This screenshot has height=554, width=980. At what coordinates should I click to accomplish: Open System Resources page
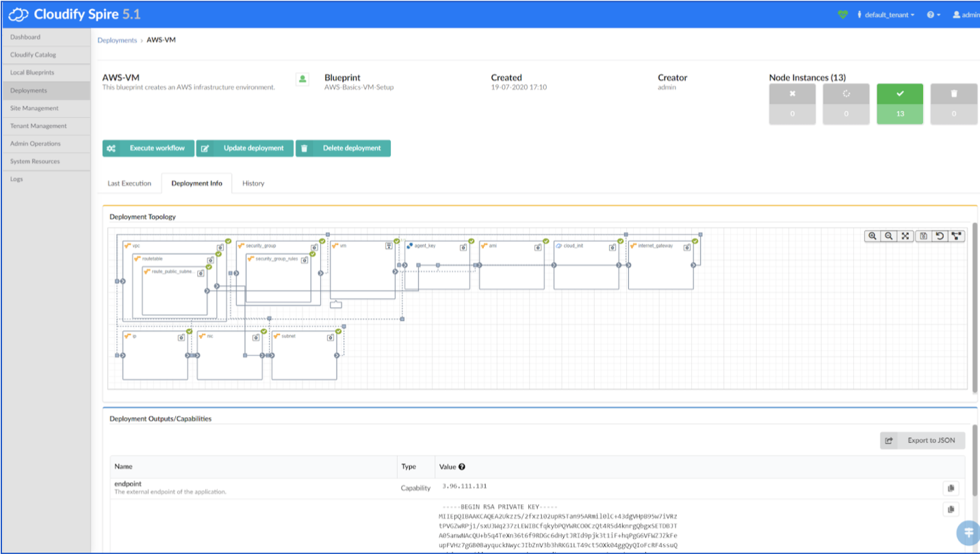pos(46,161)
